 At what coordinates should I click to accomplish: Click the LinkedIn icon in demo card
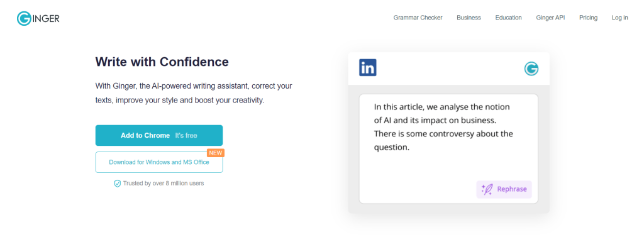tap(367, 68)
